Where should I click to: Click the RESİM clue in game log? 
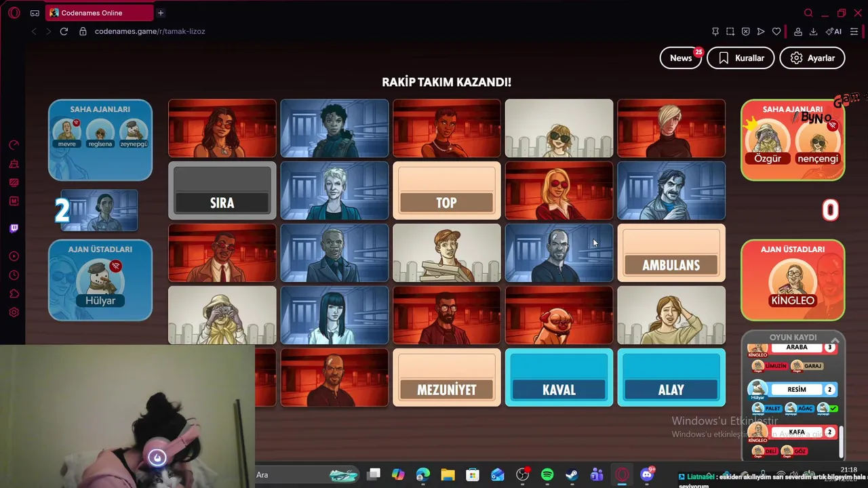point(797,390)
